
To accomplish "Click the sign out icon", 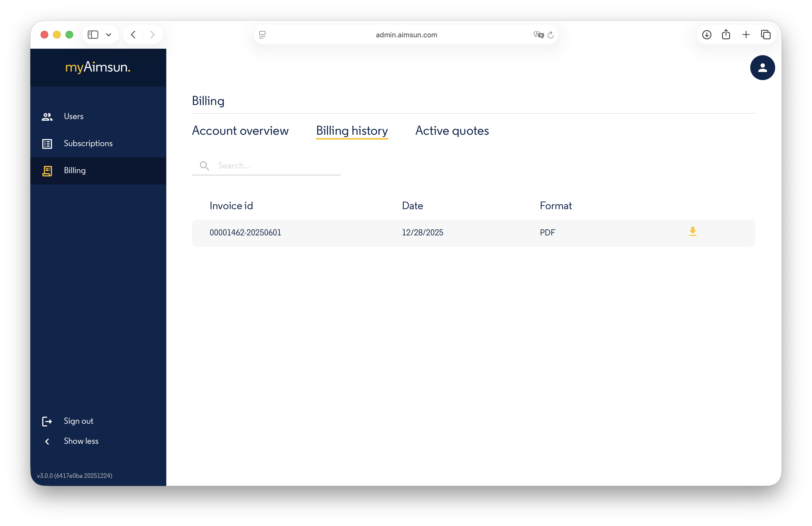I will click(x=47, y=421).
